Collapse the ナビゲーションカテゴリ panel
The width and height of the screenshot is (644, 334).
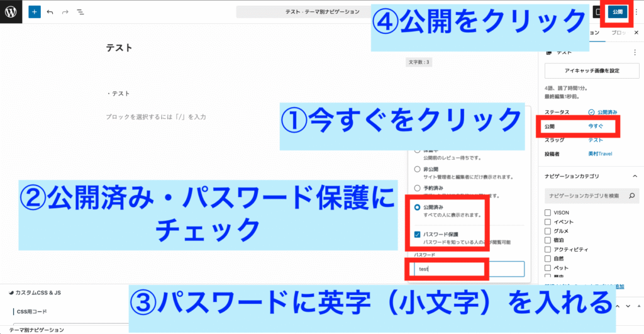pos(633,176)
